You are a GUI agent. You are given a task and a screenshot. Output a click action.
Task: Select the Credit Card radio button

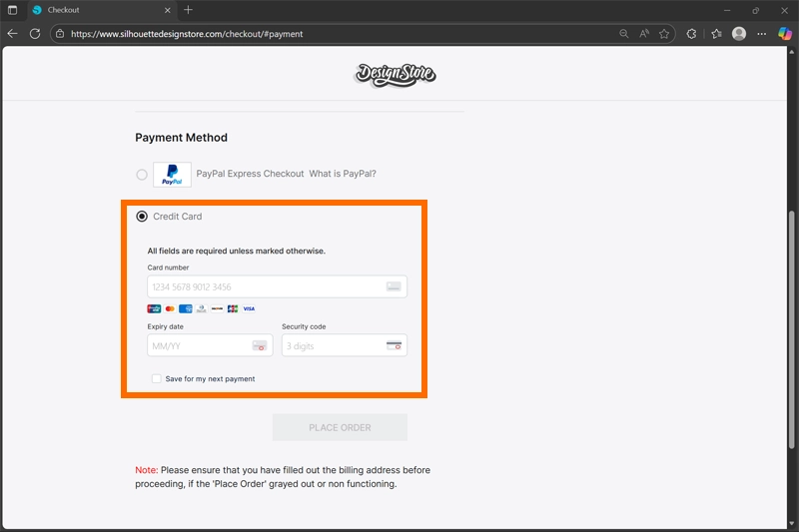142,217
